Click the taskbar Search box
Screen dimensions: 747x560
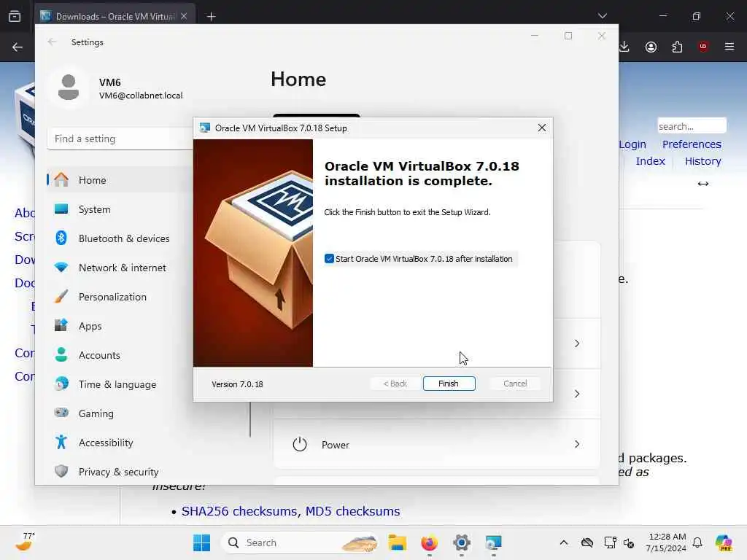[x=300, y=542]
